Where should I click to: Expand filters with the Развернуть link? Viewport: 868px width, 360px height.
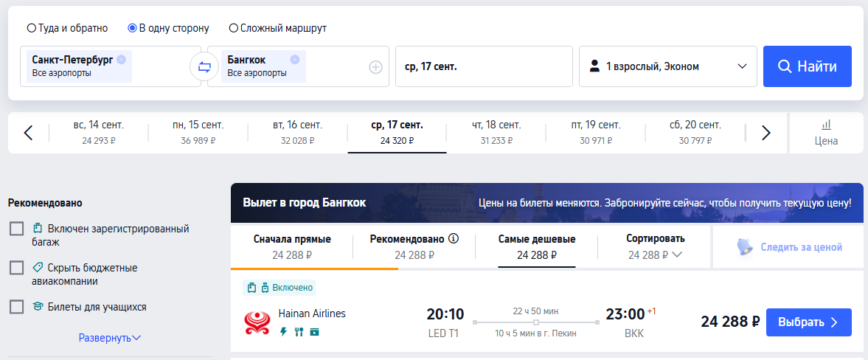coord(110,337)
